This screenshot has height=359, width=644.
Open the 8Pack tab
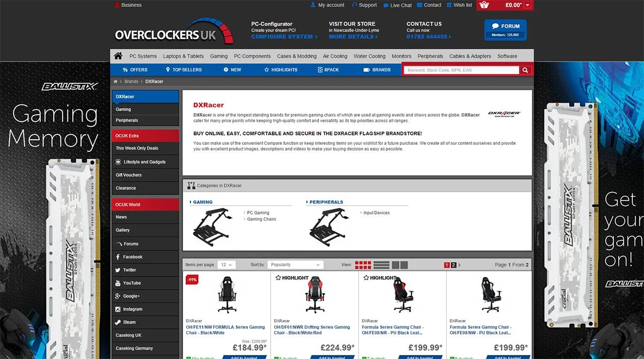(x=328, y=70)
